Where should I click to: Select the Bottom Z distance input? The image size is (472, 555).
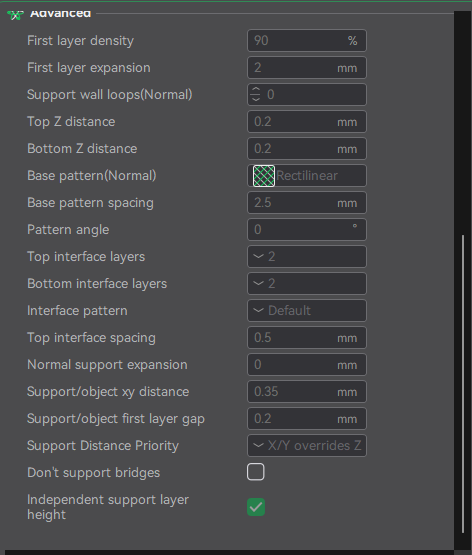point(307,149)
